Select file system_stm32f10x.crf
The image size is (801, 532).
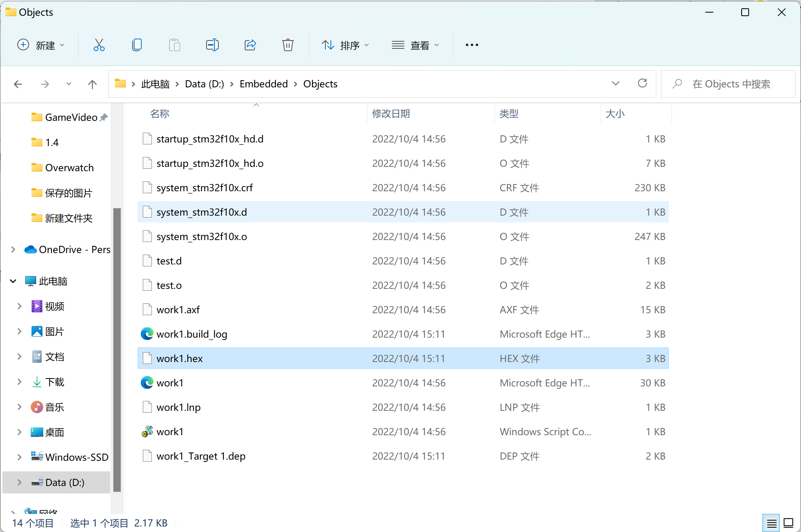pyautogui.click(x=403, y=188)
